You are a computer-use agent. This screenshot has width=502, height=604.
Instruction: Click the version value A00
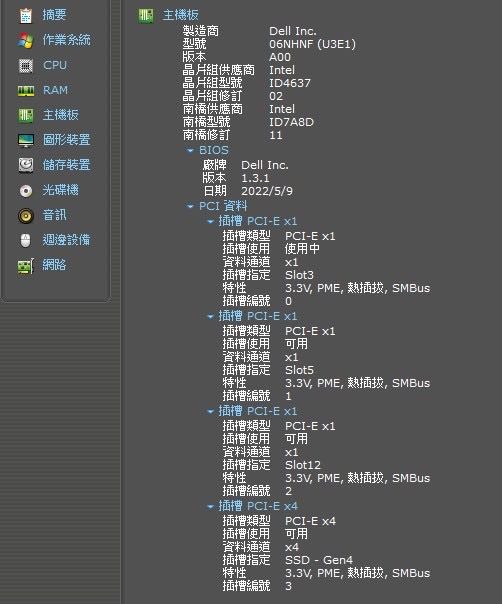click(280, 57)
